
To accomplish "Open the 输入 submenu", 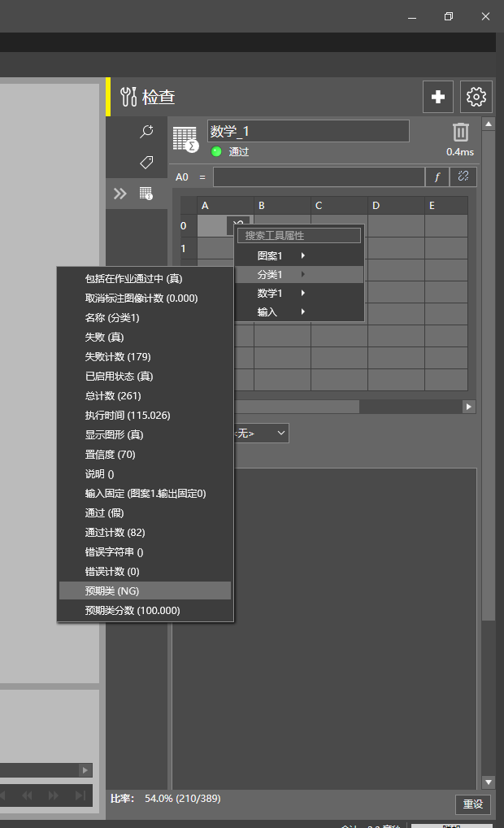I will 299,312.
